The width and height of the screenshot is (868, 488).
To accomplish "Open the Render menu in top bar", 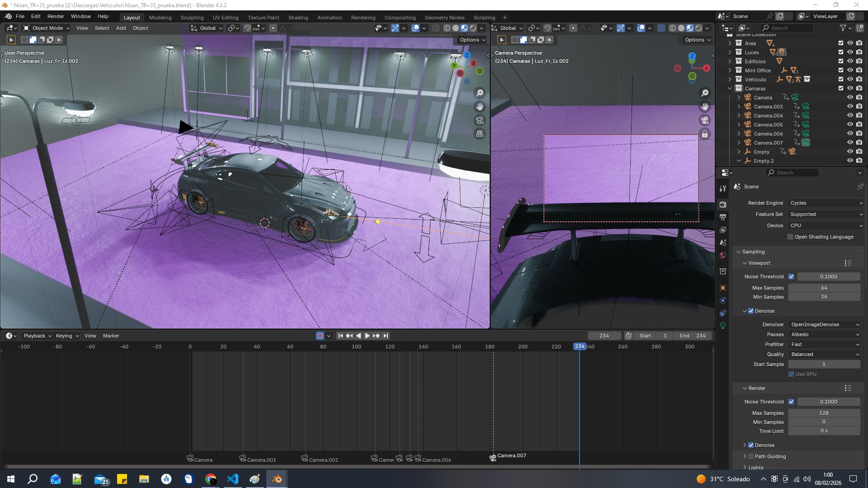I will click(x=56, y=16).
